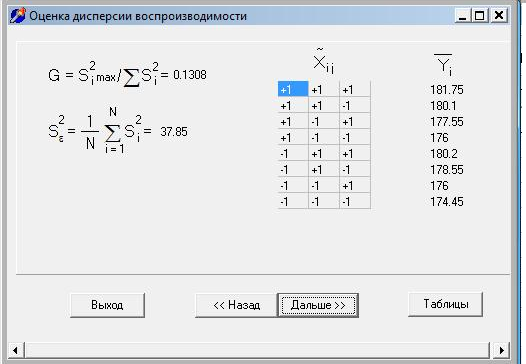Click second column +1 cell in 178.55 row
This screenshot has height=364, width=526.
click(324, 169)
